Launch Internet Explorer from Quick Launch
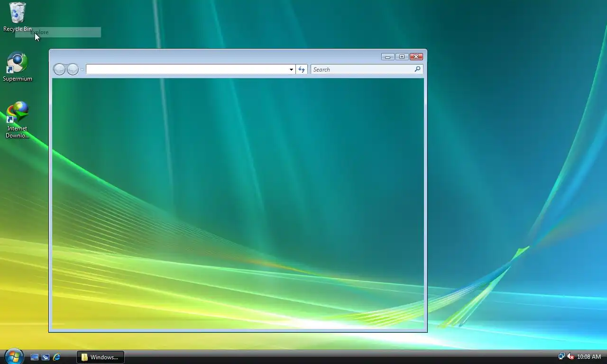Image resolution: width=607 pixels, height=364 pixels. (x=56, y=357)
